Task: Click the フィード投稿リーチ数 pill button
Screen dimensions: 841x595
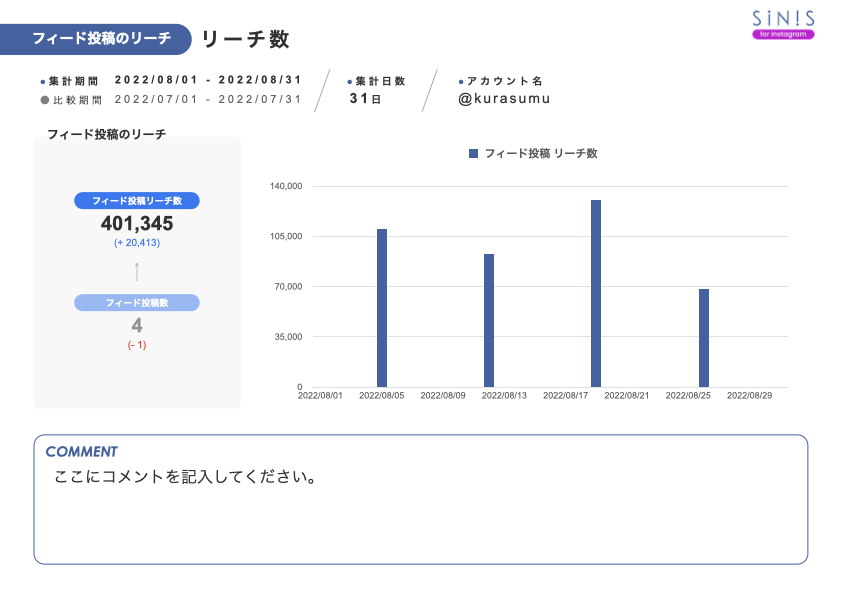Action: (x=138, y=200)
